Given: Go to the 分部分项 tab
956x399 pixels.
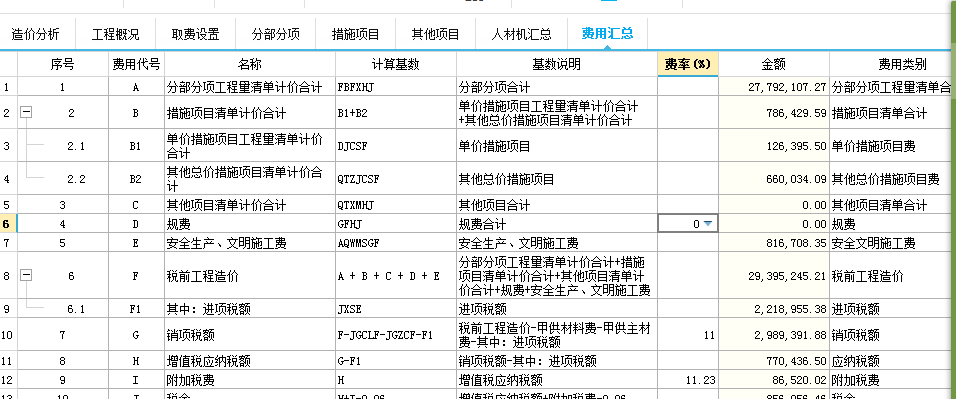Looking at the screenshot, I should click(x=276, y=34).
